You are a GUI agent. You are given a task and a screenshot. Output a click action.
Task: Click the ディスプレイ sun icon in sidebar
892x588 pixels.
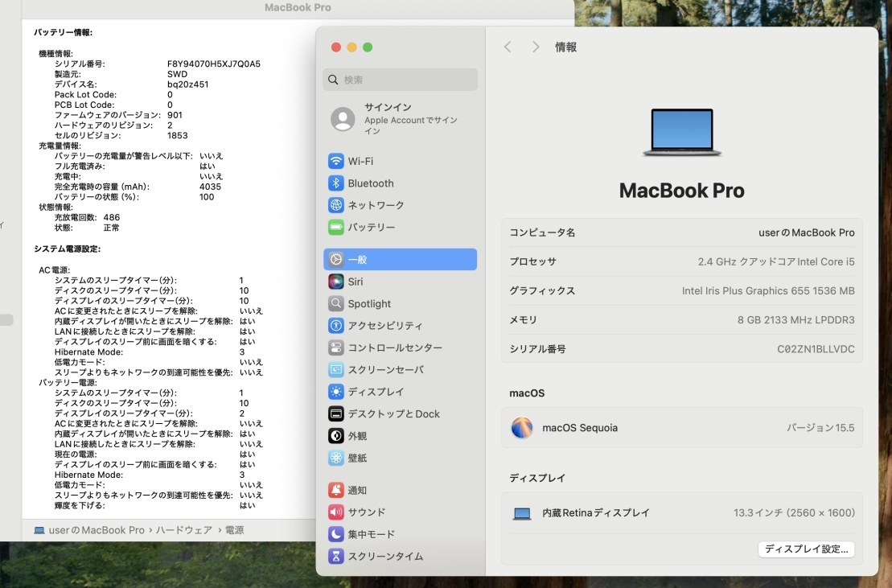click(x=335, y=392)
